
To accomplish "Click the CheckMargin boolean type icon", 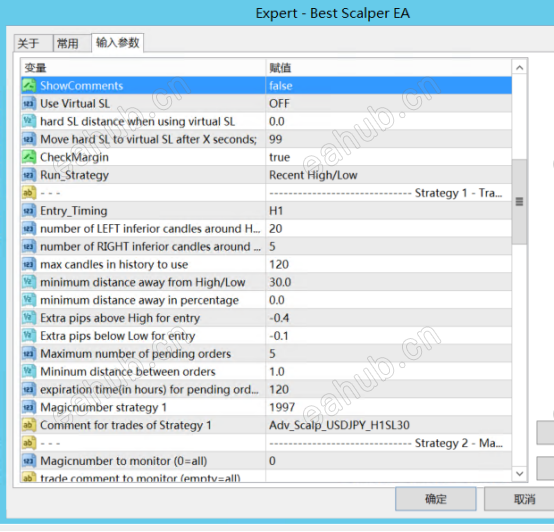I will (x=29, y=157).
